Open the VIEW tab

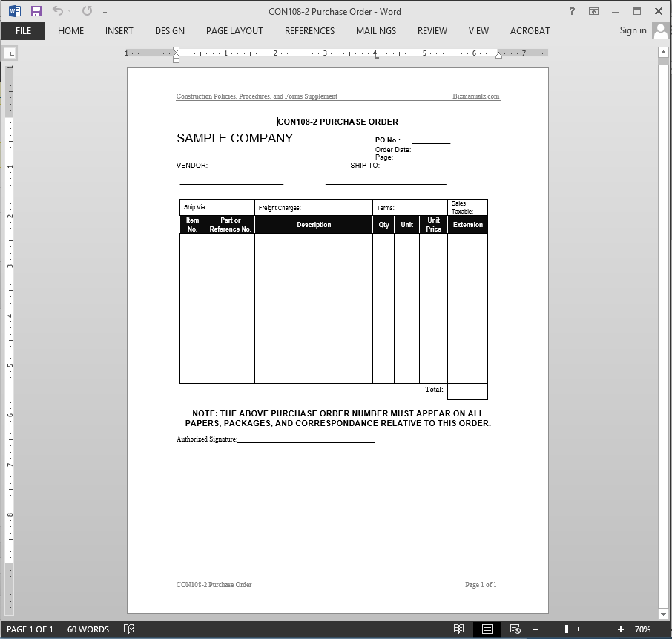[x=478, y=31]
